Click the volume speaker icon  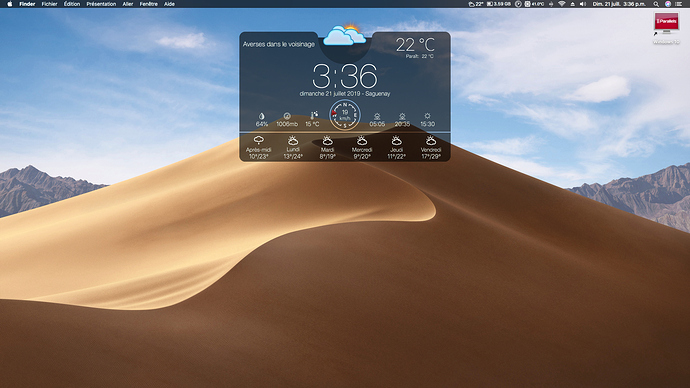pyautogui.click(x=583, y=4)
